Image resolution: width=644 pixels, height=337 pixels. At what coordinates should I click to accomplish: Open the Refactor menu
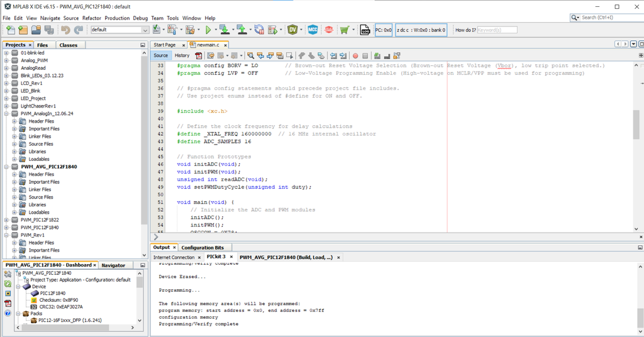coord(91,18)
